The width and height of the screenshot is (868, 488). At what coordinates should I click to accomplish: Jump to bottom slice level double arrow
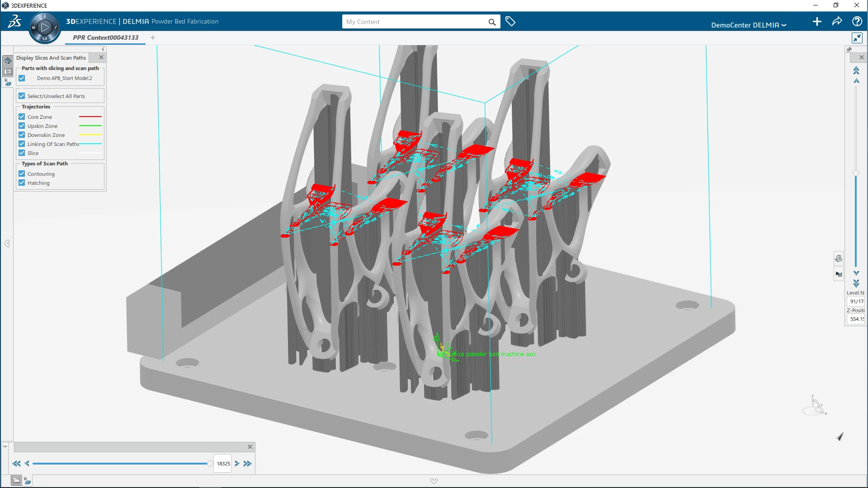[856, 284]
